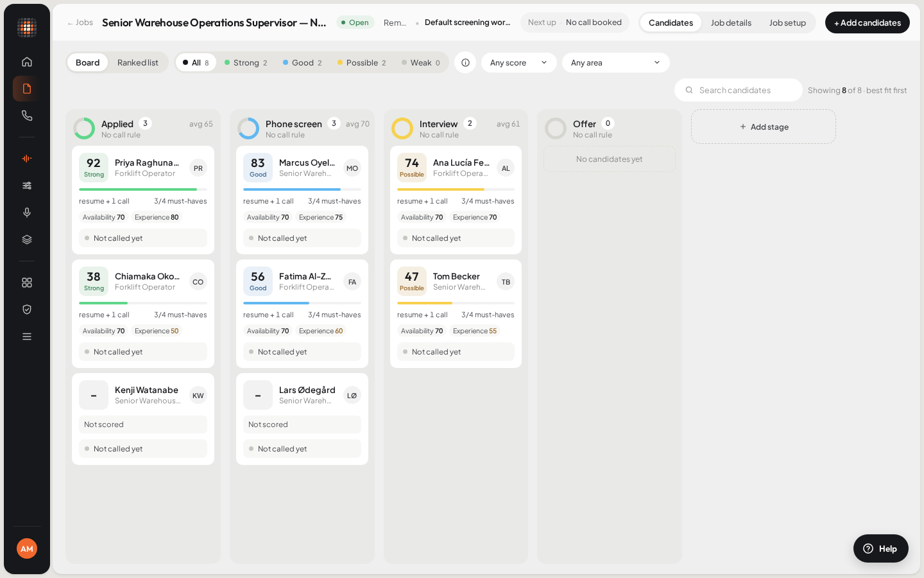Open the grid apps icon in sidebar
The width and height of the screenshot is (924, 578).
click(27, 283)
